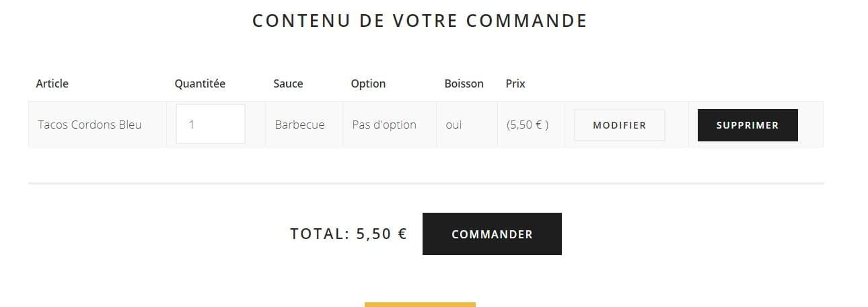The width and height of the screenshot is (868, 307).
Task: Click the Pas d'option cell
Action: (x=384, y=125)
